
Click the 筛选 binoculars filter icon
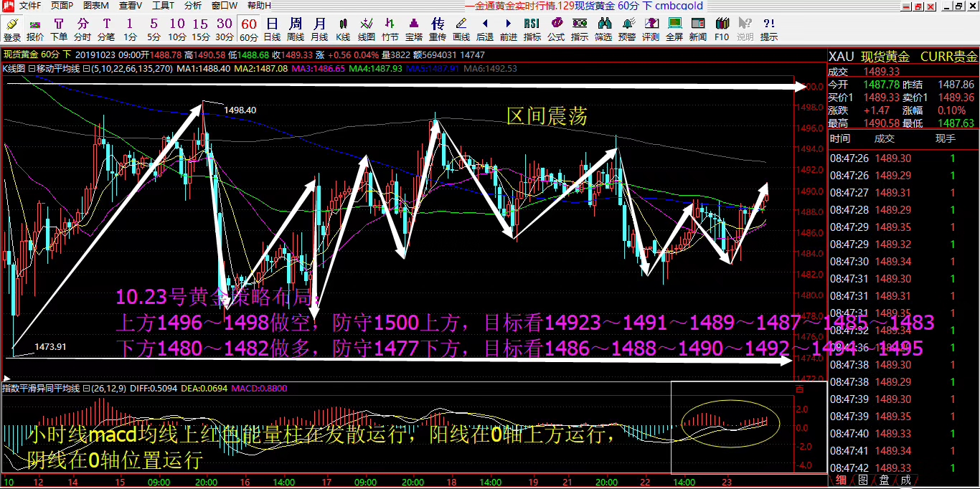click(x=603, y=29)
